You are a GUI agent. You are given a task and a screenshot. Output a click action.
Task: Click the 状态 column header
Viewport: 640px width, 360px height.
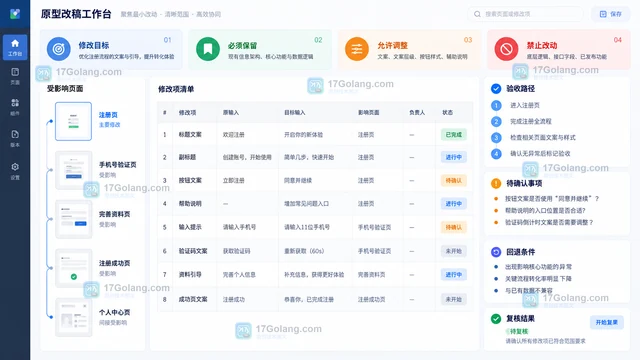(447, 112)
